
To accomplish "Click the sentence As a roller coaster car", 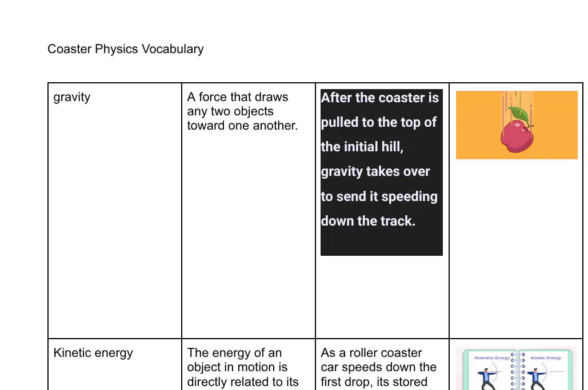I will (378, 367).
